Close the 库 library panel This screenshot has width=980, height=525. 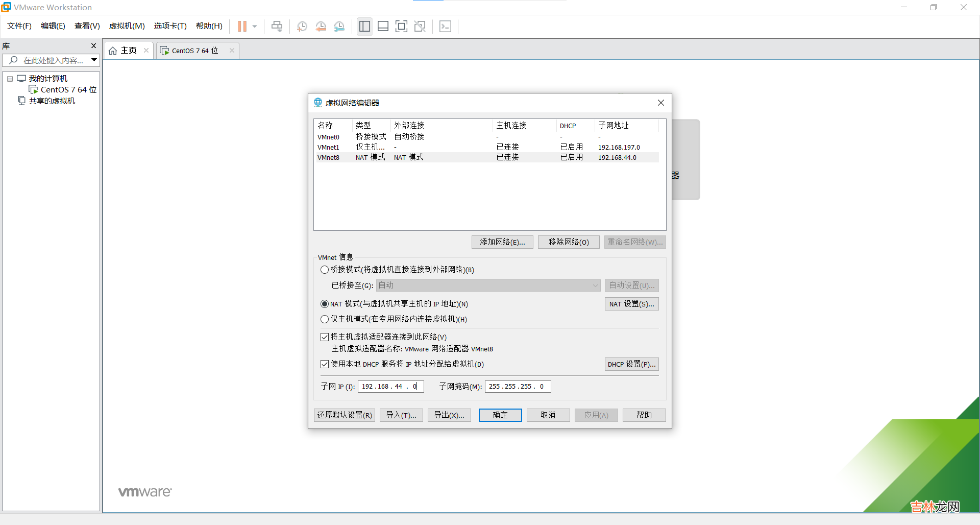(x=93, y=46)
